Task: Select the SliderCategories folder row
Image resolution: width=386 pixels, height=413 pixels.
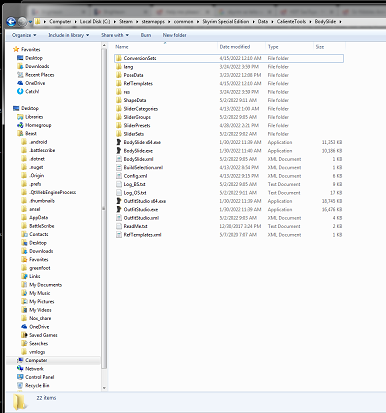Action: [x=229, y=109]
